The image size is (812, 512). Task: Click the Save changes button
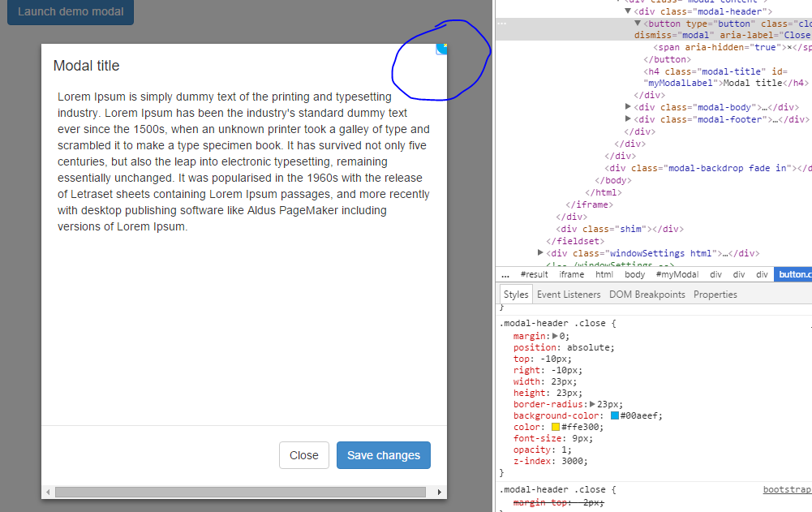point(383,455)
